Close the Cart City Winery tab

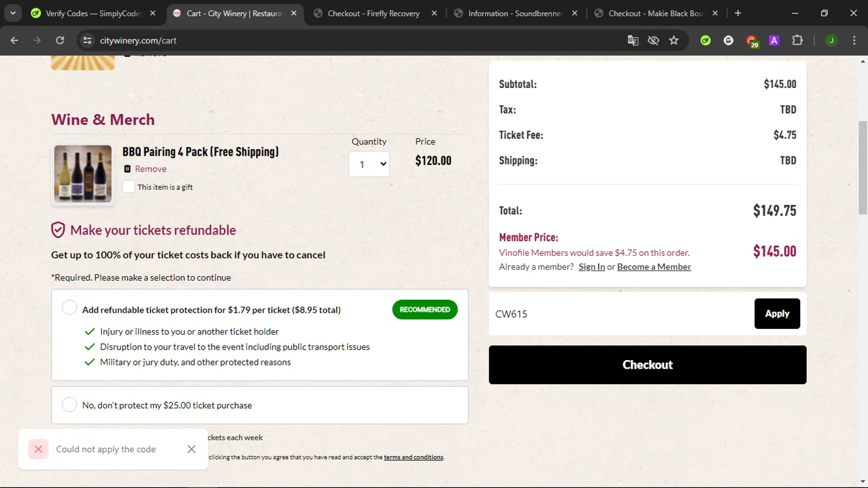pos(294,13)
